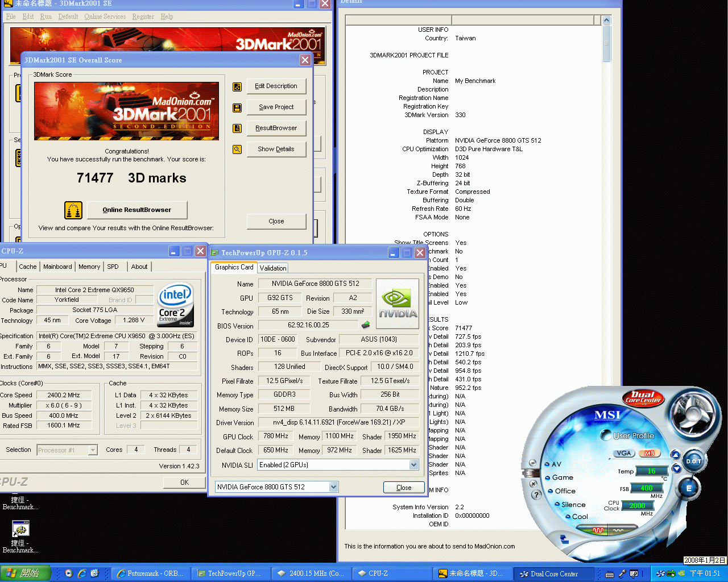Image resolution: width=728 pixels, height=582 pixels.
Task: Open the Cache tab in CPU-Z
Action: click(x=27, y=267)
